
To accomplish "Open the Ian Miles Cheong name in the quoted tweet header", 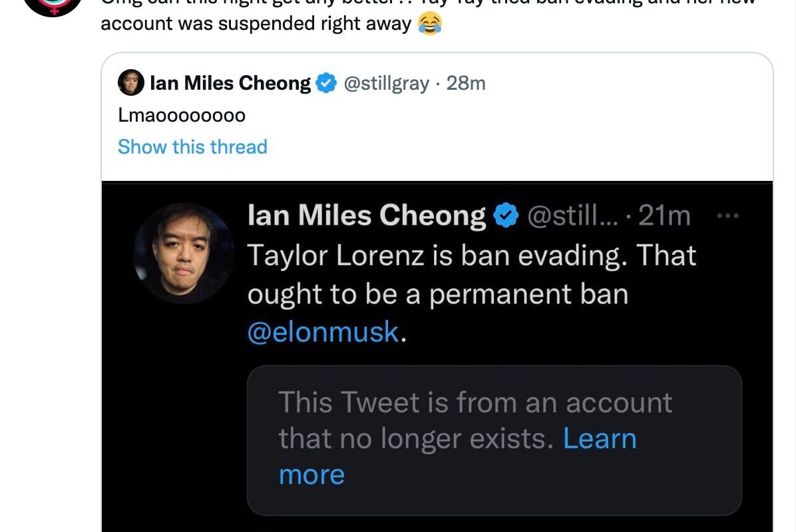I will [230, 83].
